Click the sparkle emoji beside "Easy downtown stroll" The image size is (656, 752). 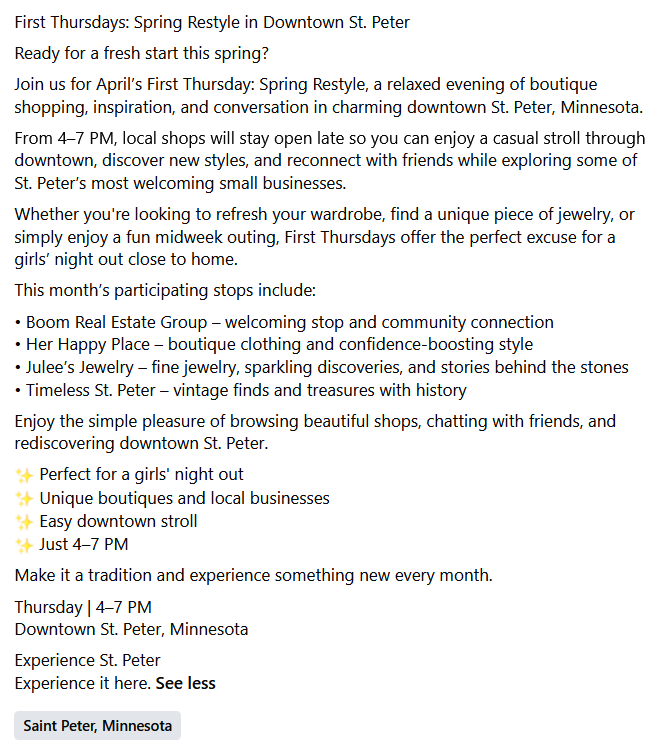tap(24, 521)
